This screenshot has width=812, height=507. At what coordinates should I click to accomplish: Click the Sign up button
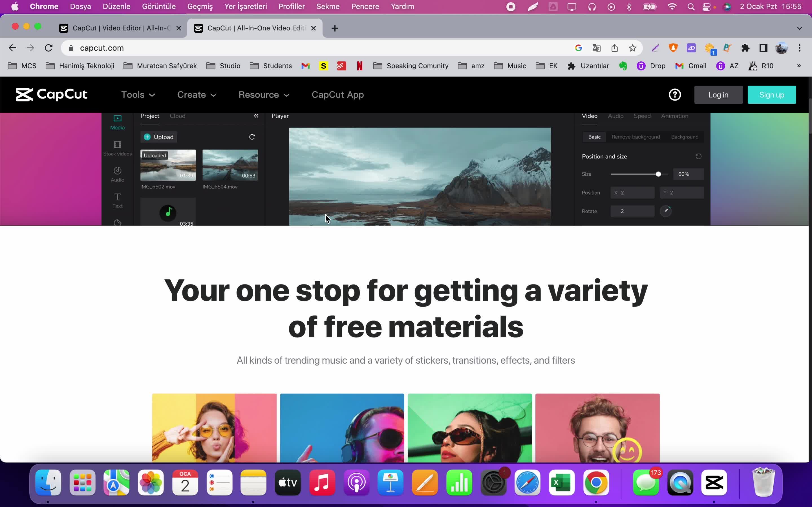coord(772,94)
